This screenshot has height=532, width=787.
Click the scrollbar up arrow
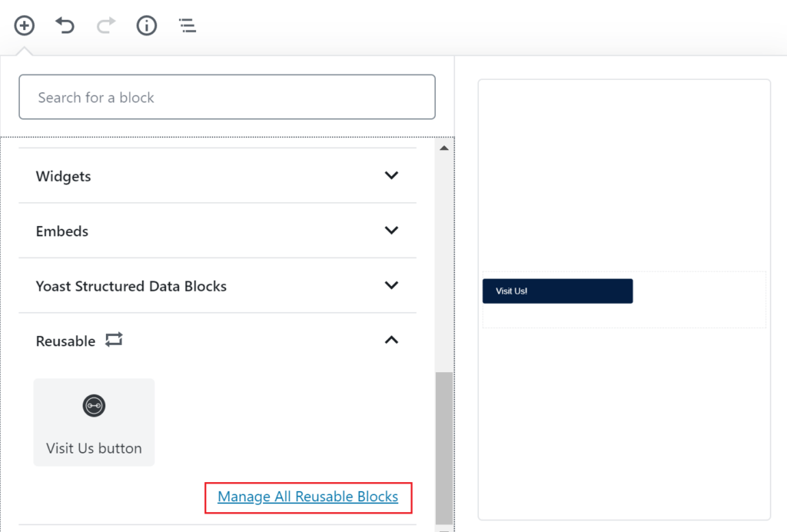tap(443, 148)
